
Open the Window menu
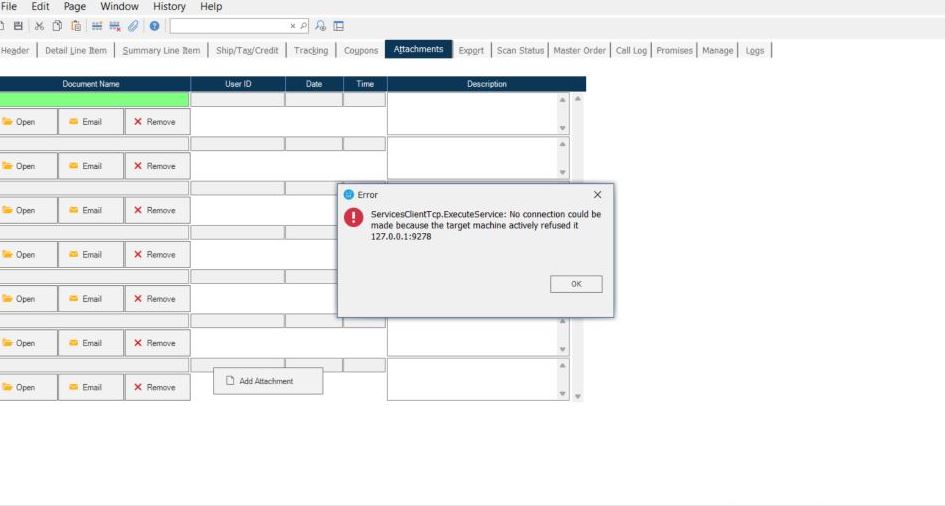click(x=119, y=7)
